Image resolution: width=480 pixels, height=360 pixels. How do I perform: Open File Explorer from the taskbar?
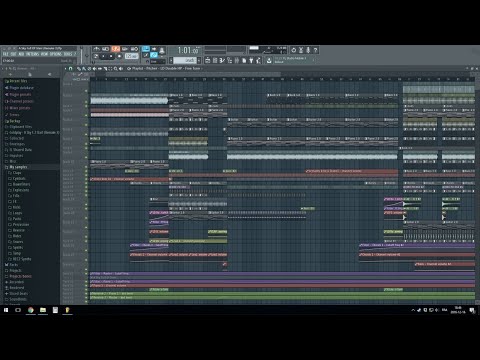43,310
